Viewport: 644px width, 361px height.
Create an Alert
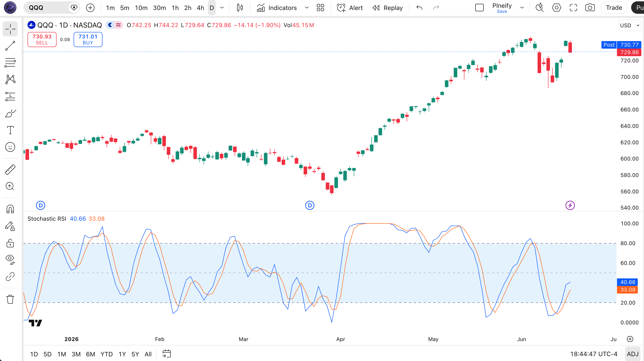coord(349,8)
